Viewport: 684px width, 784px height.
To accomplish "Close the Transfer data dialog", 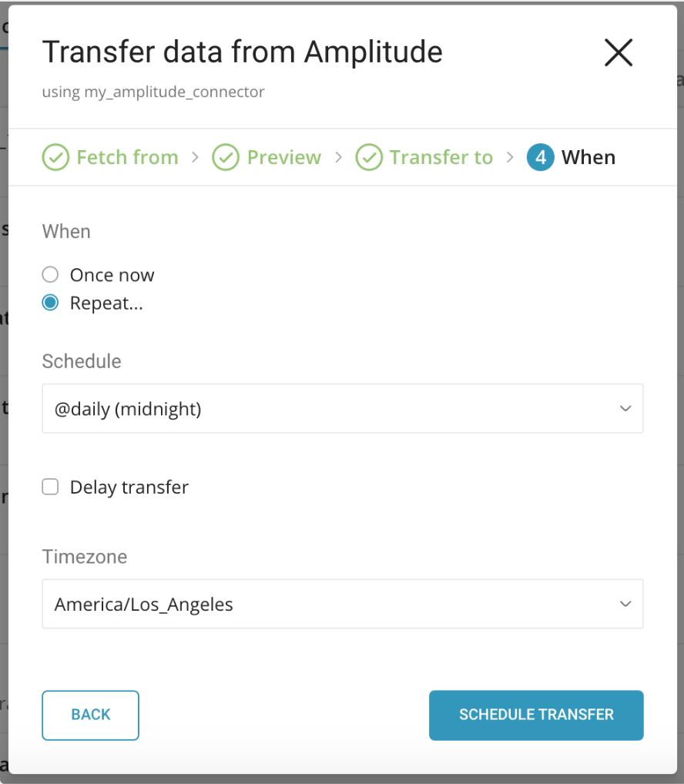I will (618, 53).
